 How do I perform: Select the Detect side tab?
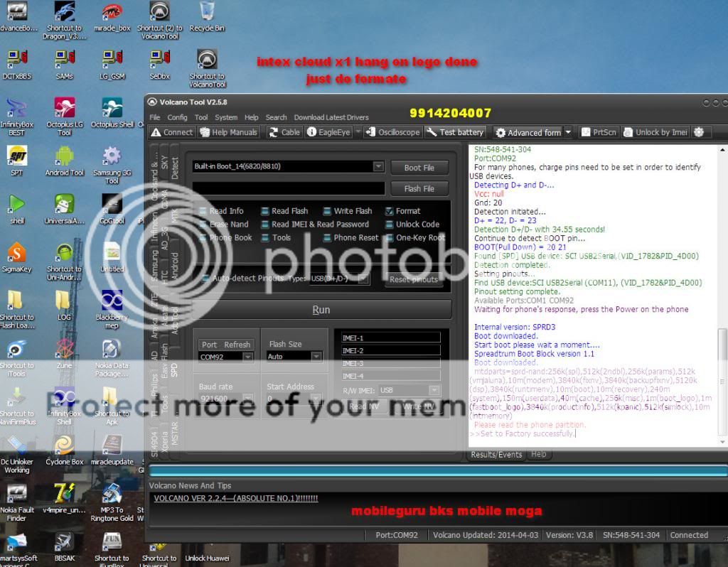point(175,168)
